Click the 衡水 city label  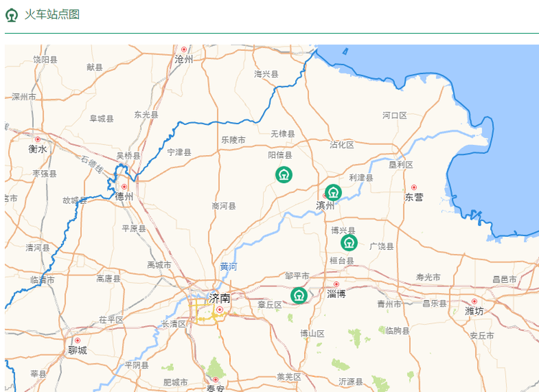(x=37, y=149)
